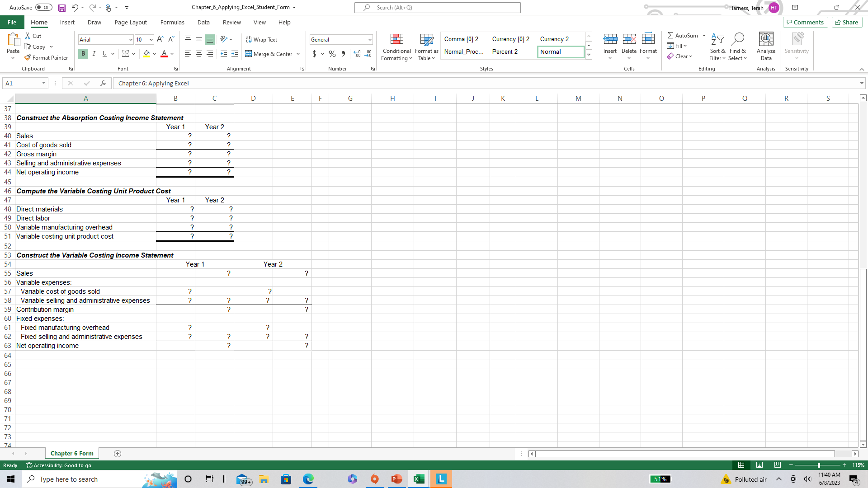Click the Merge & Center icon
The height and width of the screenshot is (488, 868).
coord(249,54)
